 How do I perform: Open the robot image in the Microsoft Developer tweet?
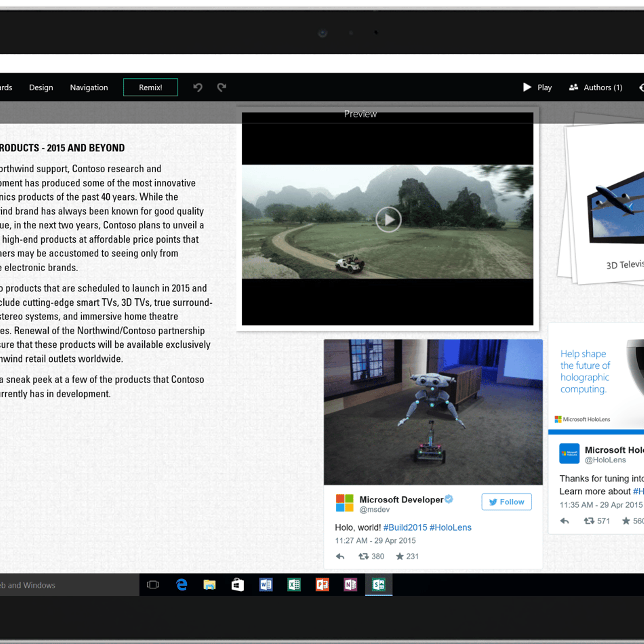point(433,412)
